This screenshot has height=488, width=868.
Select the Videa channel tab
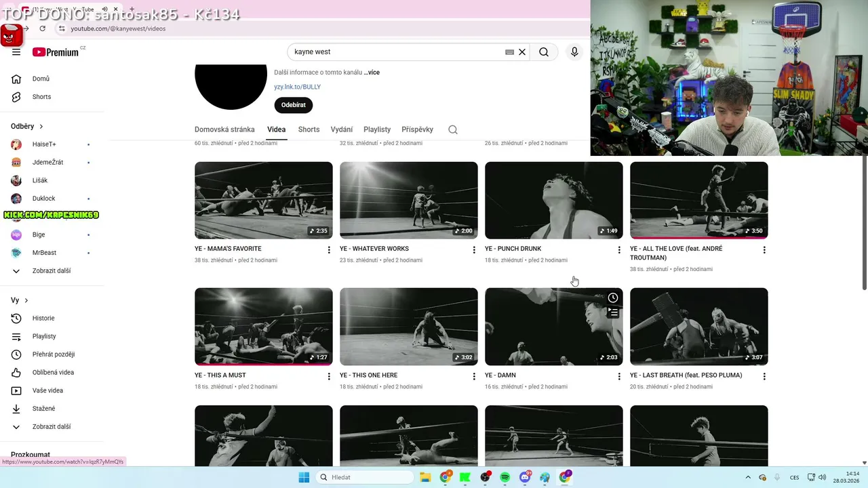(277, 129)
